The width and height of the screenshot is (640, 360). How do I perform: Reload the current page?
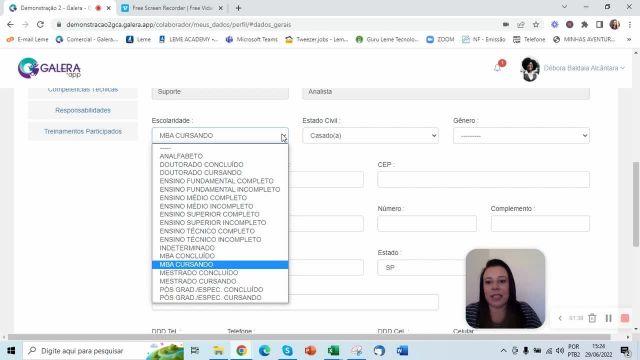click(40, 24)
